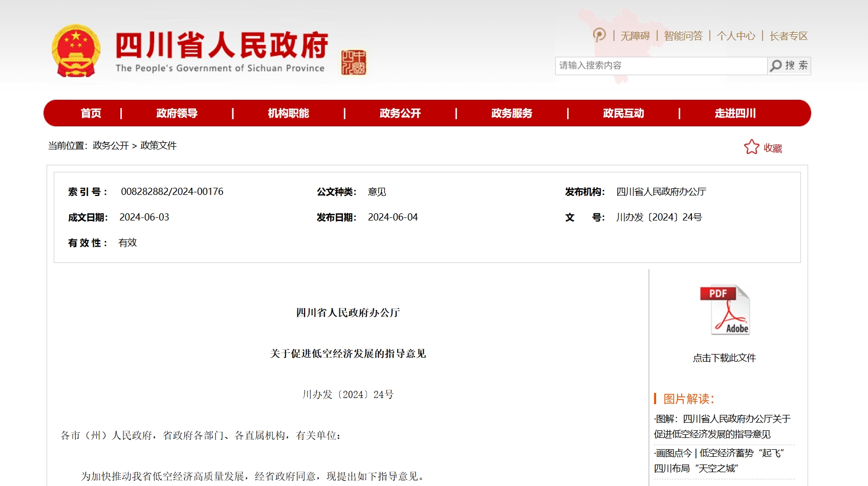
Task: Click the red seal icon beside title
Action: 354,62
